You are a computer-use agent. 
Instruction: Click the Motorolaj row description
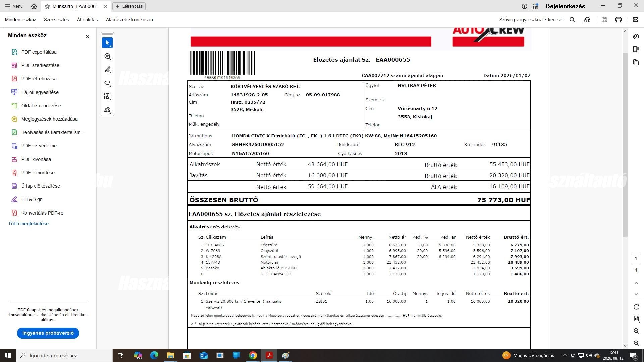269,262
